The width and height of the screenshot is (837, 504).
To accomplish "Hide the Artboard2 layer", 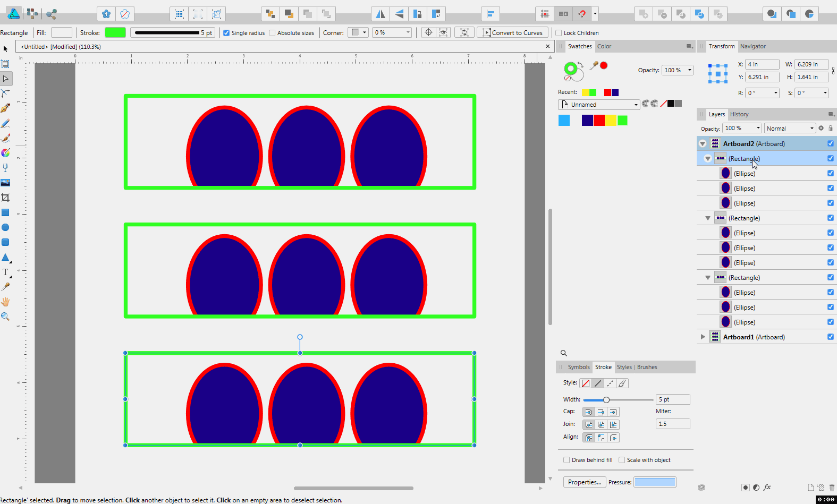I will tap(831, 143).
